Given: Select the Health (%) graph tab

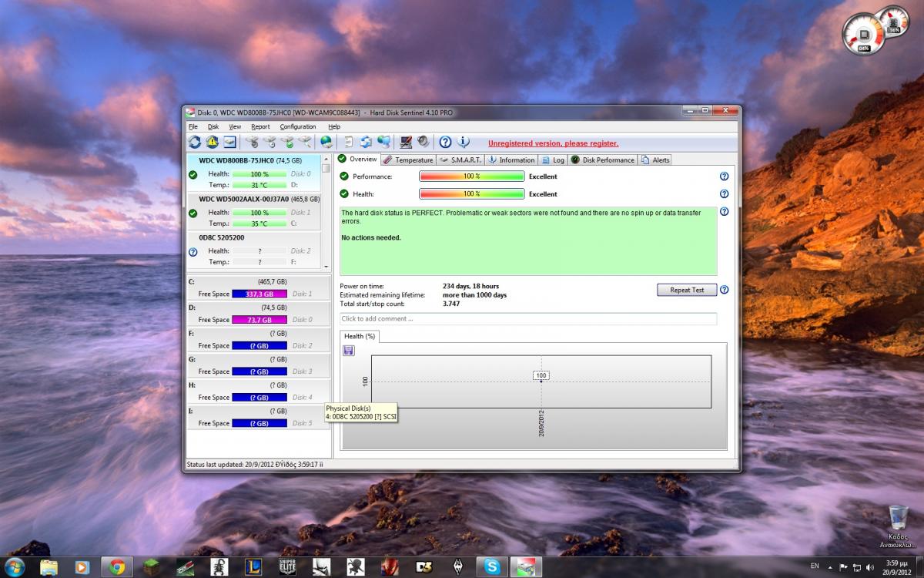Looking at the screenshot, I should click(360, 336).
